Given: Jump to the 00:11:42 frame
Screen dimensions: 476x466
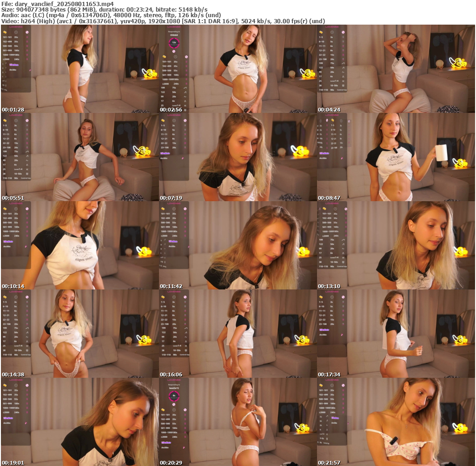Looking at the screenshot, I should (x=238, y=245).
